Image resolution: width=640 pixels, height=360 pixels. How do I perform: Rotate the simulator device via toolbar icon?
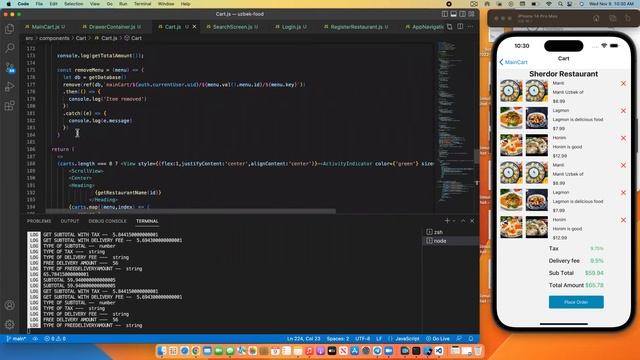(628, 18)
